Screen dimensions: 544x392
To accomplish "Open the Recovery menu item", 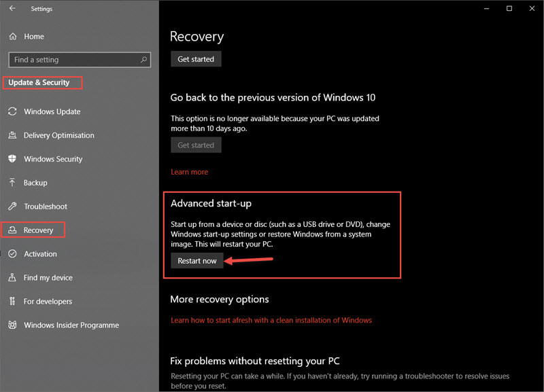I will tap(33, 230).
